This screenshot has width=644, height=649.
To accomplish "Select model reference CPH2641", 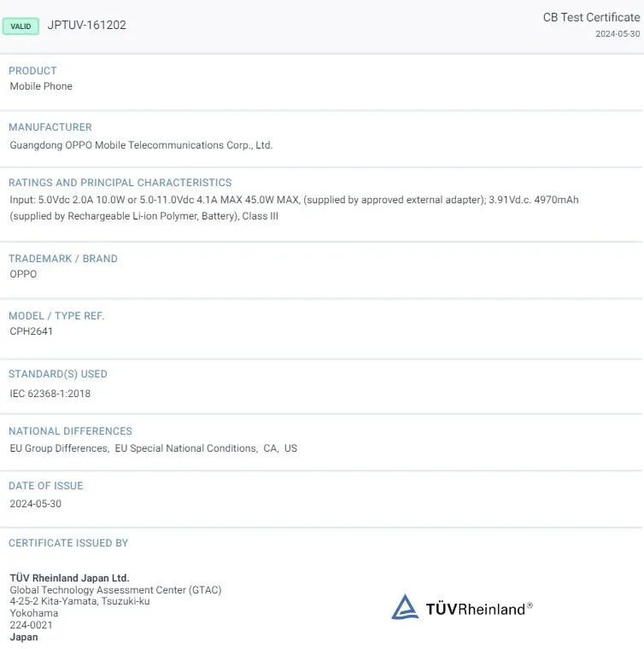I will click(x=31, y=331).
